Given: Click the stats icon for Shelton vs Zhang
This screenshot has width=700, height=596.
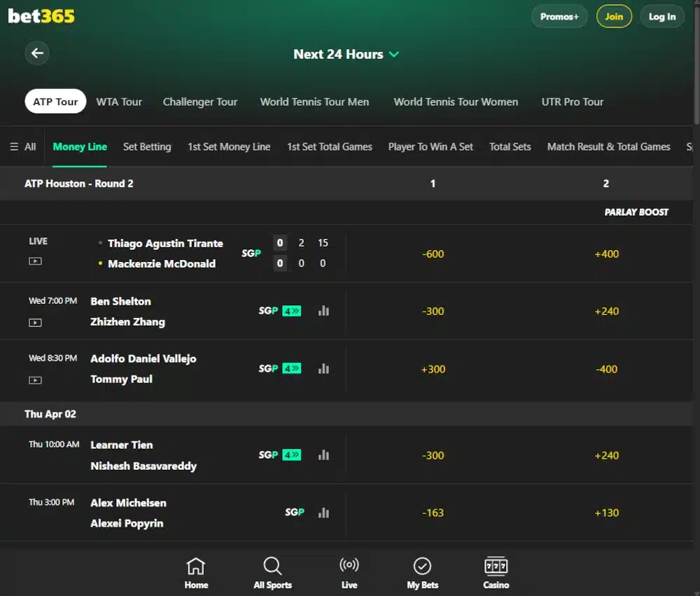Looking at the screenshot, I should 323,310.
